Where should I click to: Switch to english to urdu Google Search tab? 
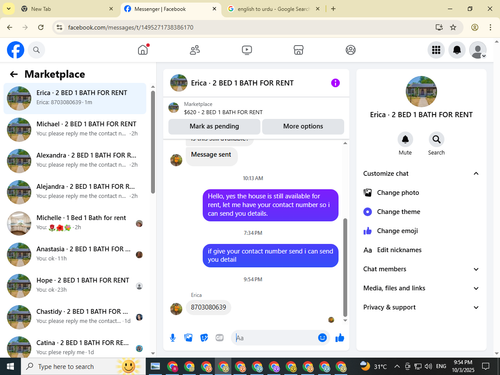tap(273, 9)
